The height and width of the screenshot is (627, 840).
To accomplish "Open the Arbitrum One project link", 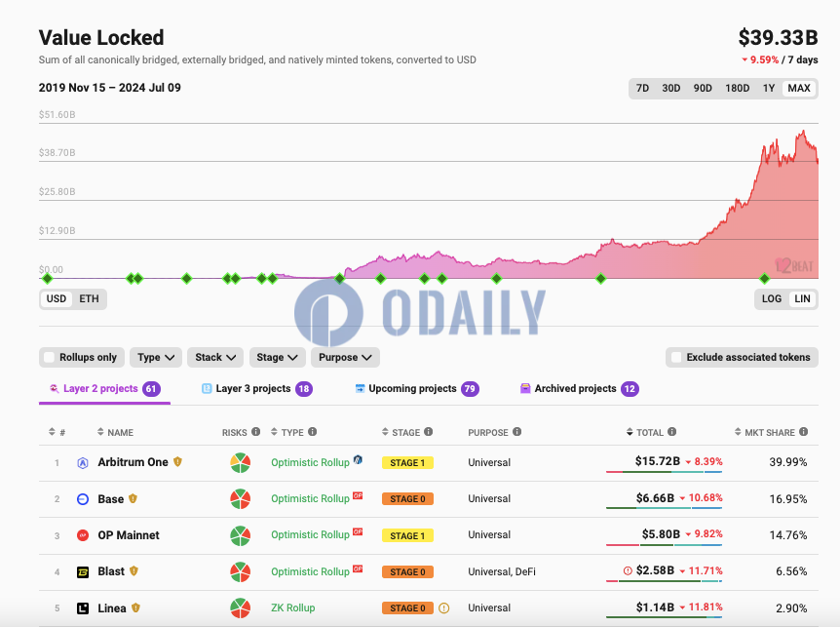I will tap(133, 462).
